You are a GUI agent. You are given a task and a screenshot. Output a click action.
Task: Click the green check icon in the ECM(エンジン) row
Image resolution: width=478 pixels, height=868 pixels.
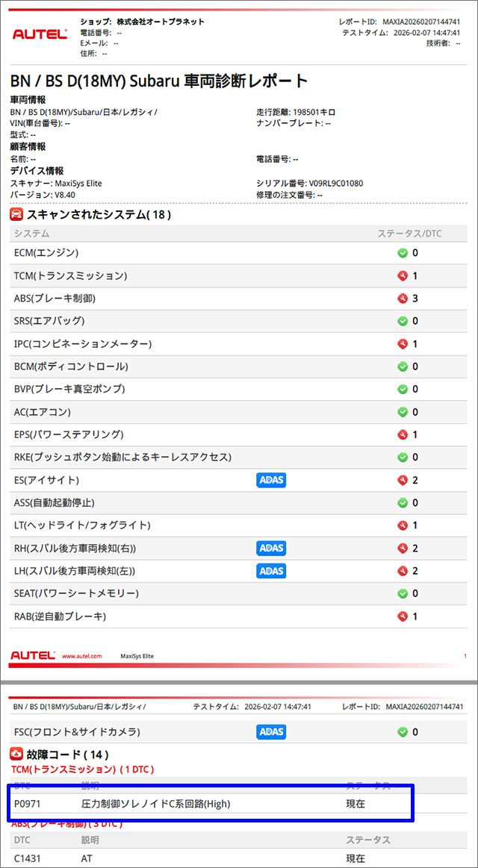403,253
